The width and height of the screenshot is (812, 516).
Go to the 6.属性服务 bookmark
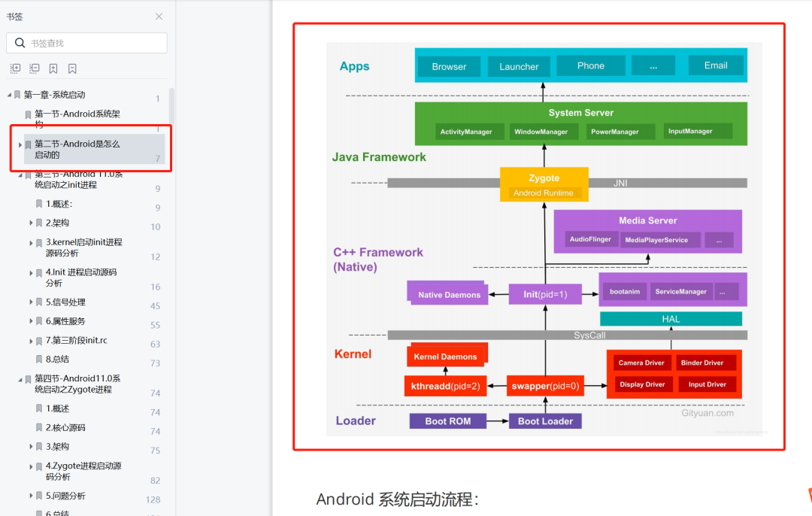(65, 321)
